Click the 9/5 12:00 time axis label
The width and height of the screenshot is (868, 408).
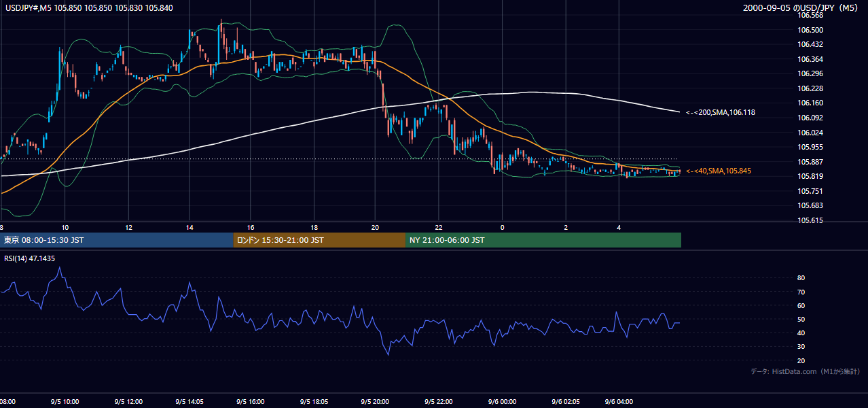[127, 402]
